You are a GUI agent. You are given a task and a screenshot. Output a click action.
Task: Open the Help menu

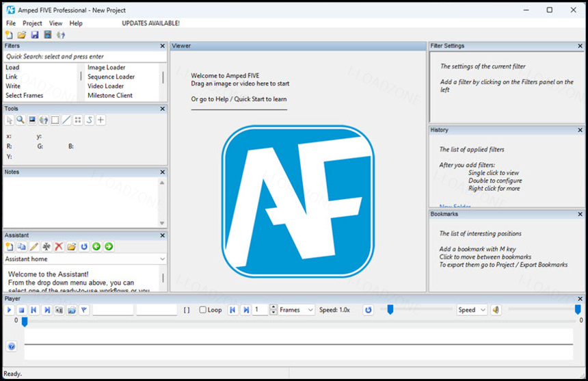tap(76, 23)
